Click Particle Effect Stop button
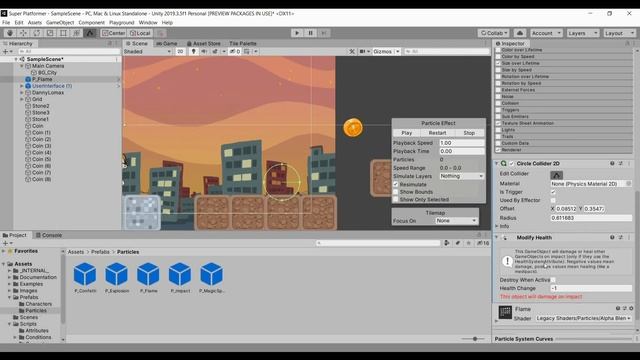This screenshot has height=360, width=640. tap(469, 133)
